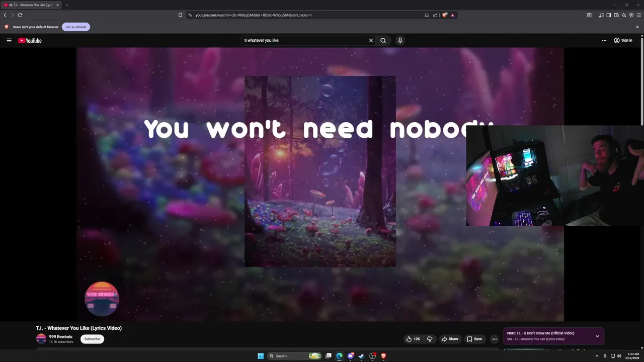Open Brave Shields lion icon
644x362 pixels.
point(444,15)
